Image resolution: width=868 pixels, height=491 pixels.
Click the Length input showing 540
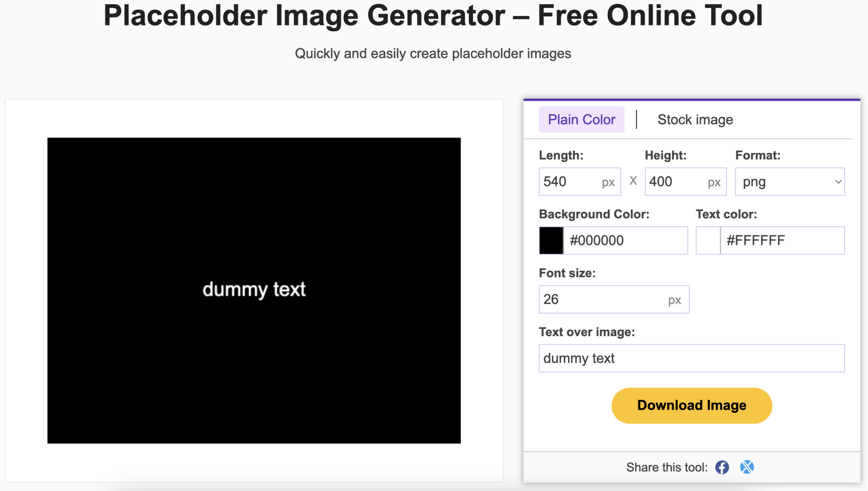pos(572,181)
